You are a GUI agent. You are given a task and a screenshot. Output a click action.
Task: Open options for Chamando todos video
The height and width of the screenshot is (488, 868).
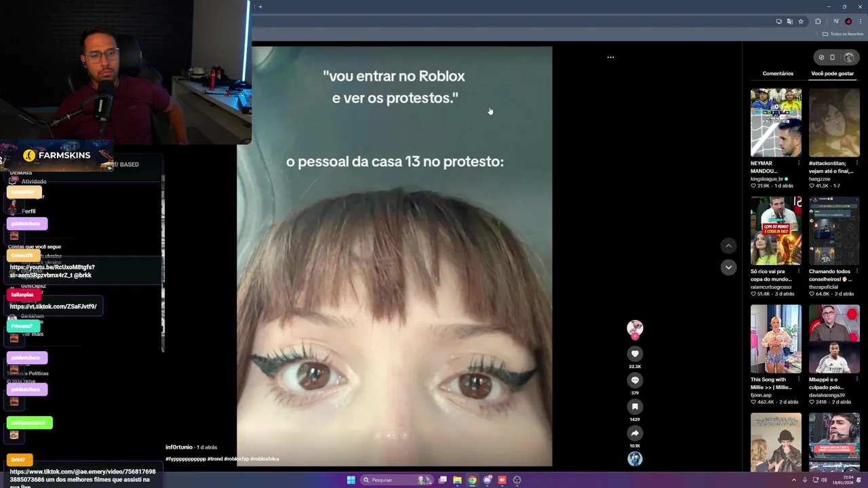pyautogui.click(x=856, y=271)
